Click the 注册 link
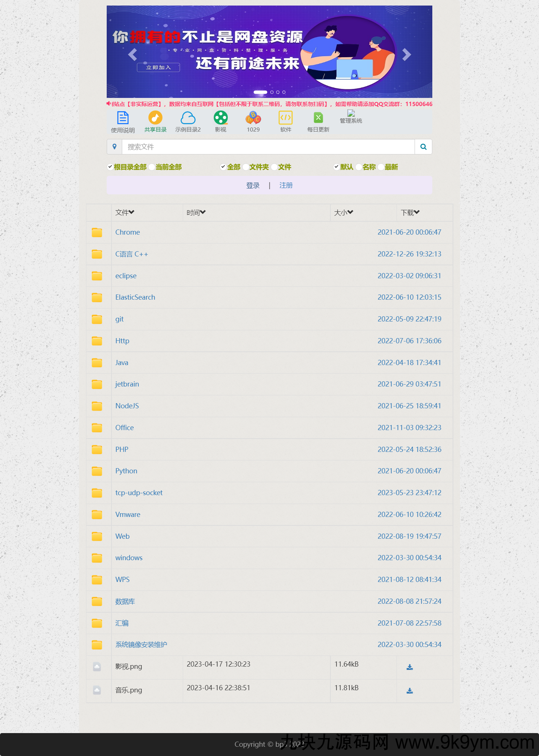The width and height of the screenshot is (539, 756). [x=286, y=185]
